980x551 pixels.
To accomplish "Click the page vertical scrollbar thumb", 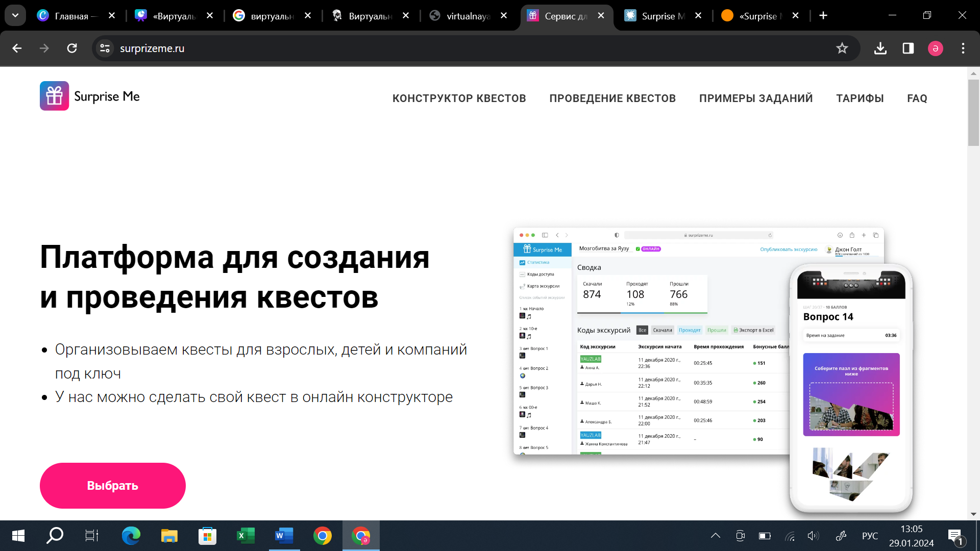I will (x=973, y=112).
